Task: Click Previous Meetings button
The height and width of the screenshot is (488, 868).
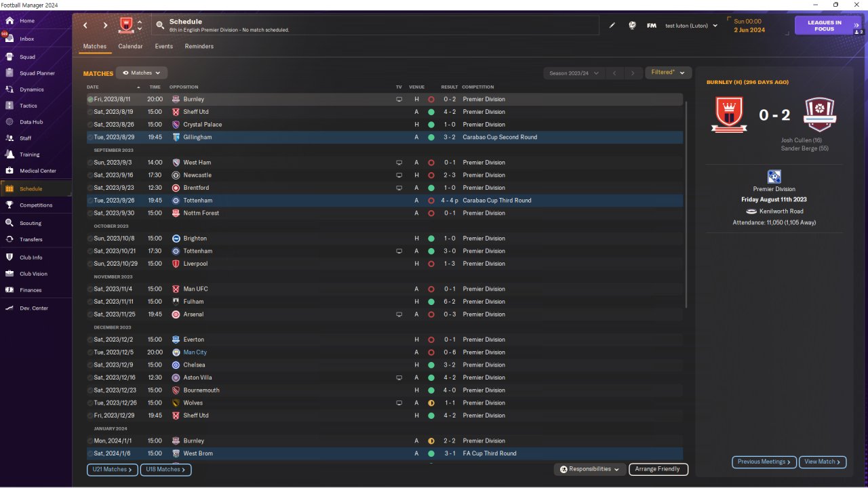Action: pyautogui.click(x=764, y=462)
